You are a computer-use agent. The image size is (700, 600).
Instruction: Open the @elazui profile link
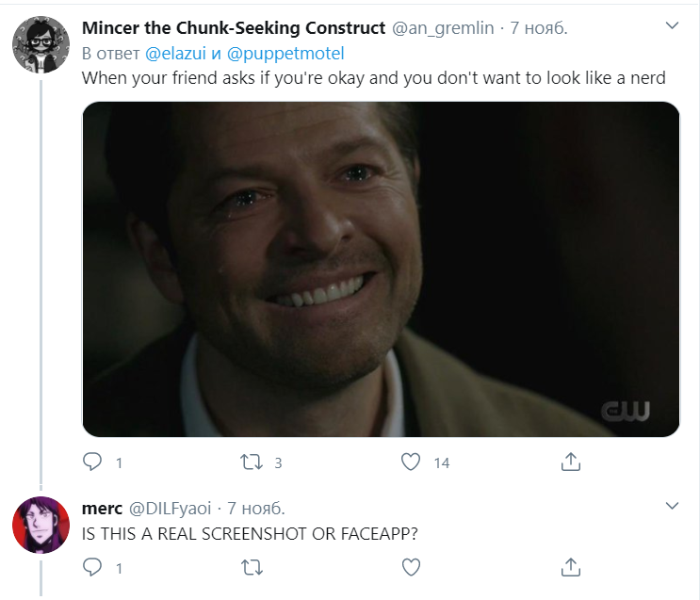pyautogui.click(x=175, y=54)
